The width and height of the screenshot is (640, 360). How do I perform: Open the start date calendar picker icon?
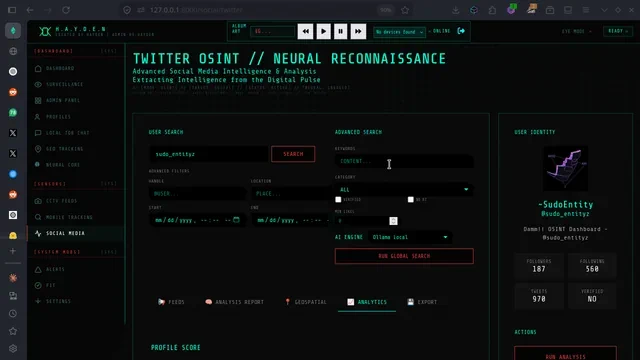tap(236, 220)
